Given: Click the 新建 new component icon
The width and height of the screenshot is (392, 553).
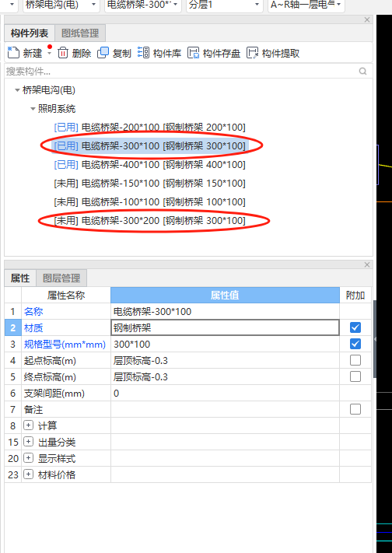Looking at the screenshot, I should click(x=13, y=53).
